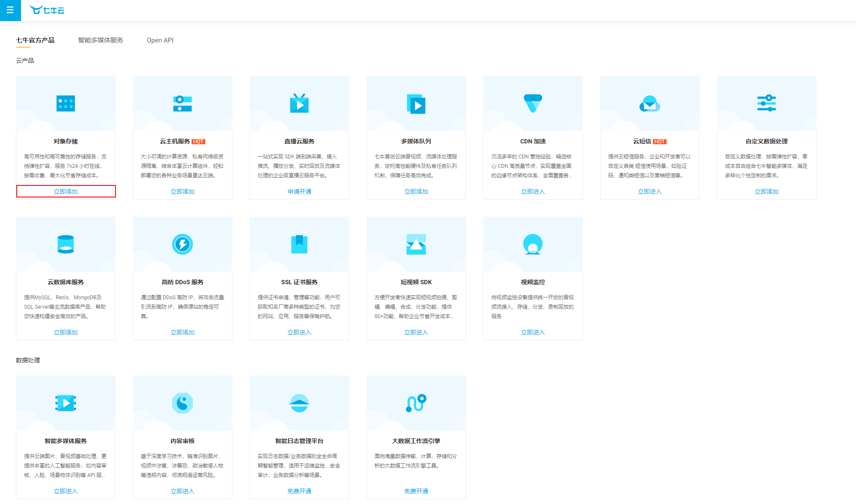
Task: Click the 云数据库服务 cylinder icon
Action: coord(66,244)
